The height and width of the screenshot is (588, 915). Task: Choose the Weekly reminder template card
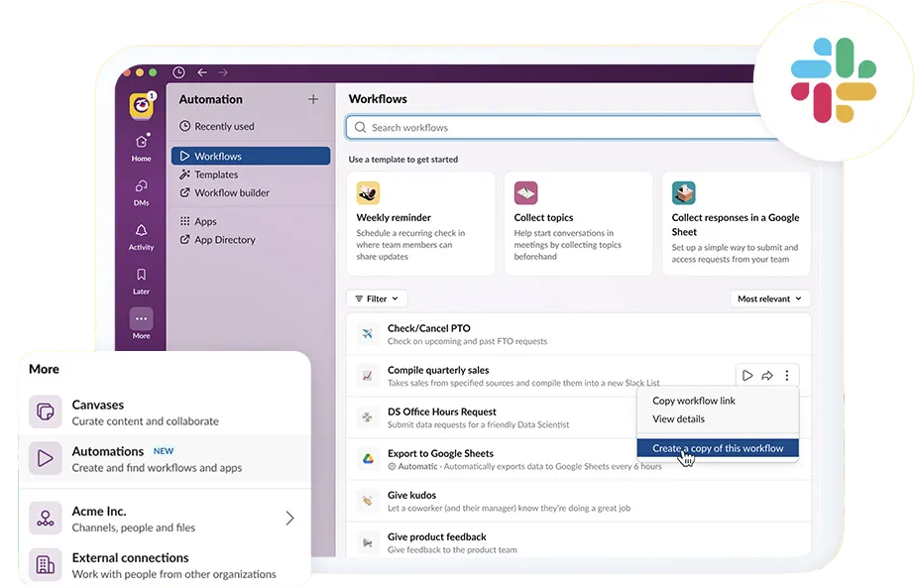pyautogui.click(x=420, y=224)
